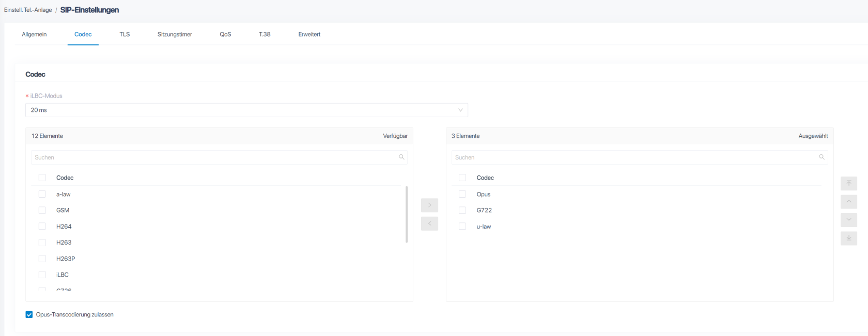Open the Sitzungstimer tab
The width and height of the screenshot is (868, 336).
tap(175, 35)
